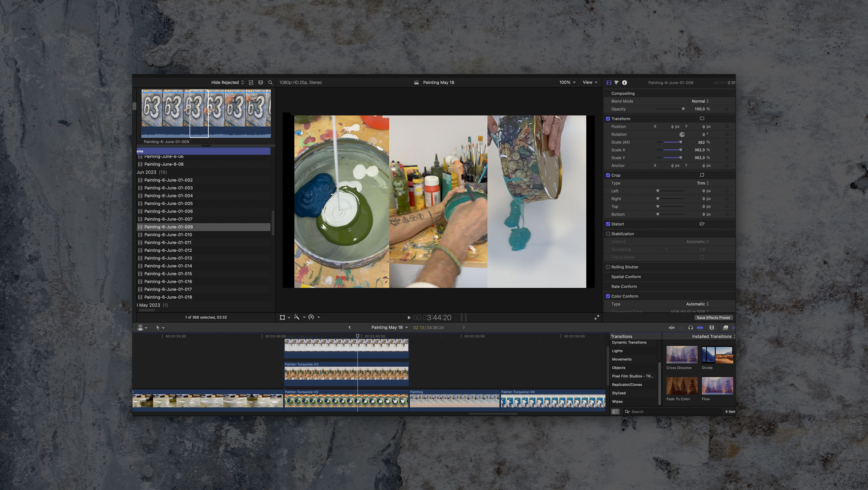Image resolution: width=868 pixels, height=490 pixels.
Task: Uncheck the Color Conform checkbox
Action: click(x=608, y=296)
